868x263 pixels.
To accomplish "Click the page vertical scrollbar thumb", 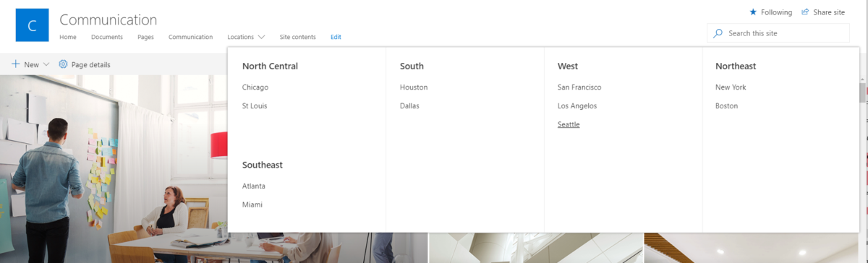I will pos(863,93).
